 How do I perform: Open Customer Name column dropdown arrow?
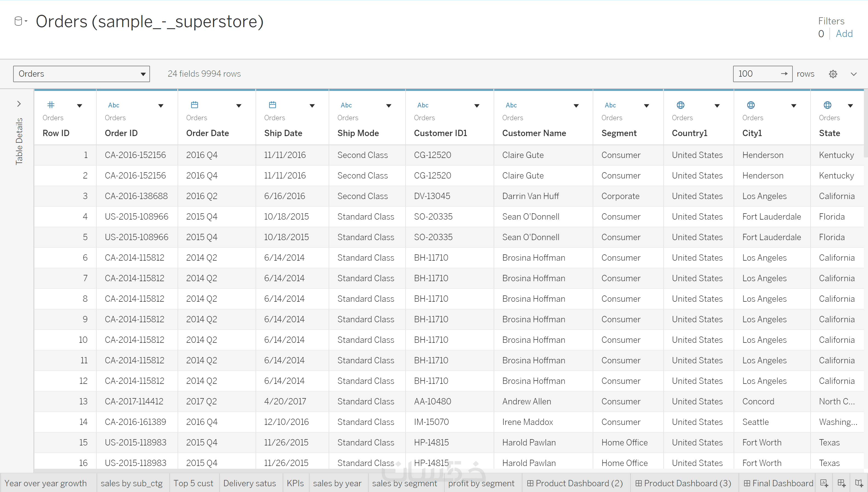[x=576, y=106]
